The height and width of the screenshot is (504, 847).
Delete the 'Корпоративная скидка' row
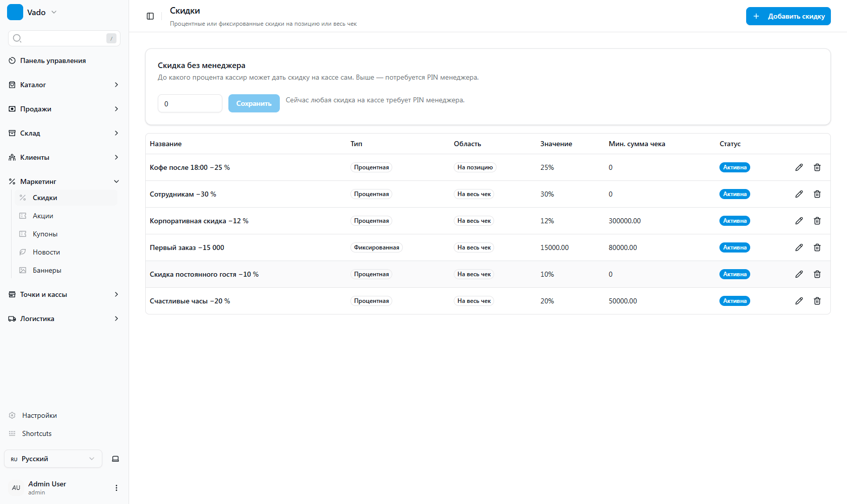click(817, 221)
